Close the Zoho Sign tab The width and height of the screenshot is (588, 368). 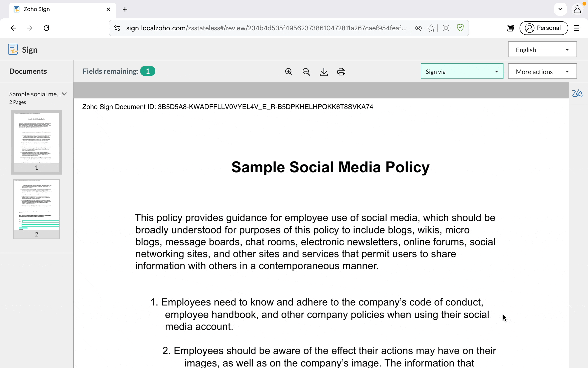(108, 9)
